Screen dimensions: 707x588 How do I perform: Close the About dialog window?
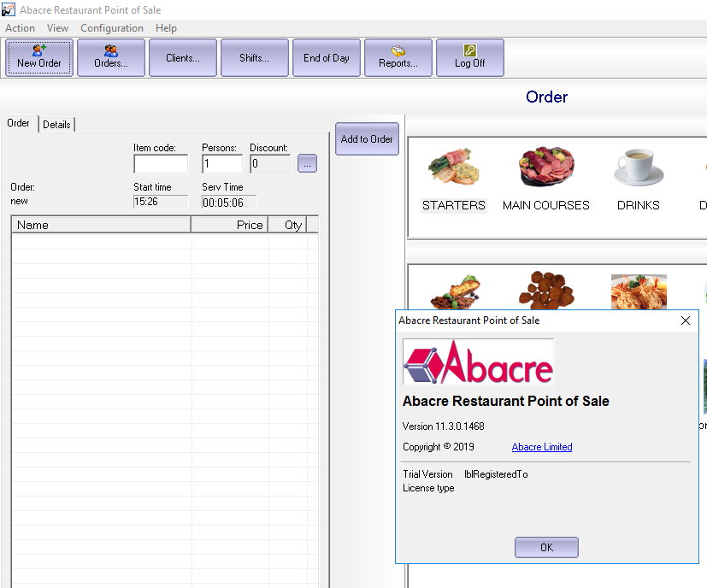685,320
